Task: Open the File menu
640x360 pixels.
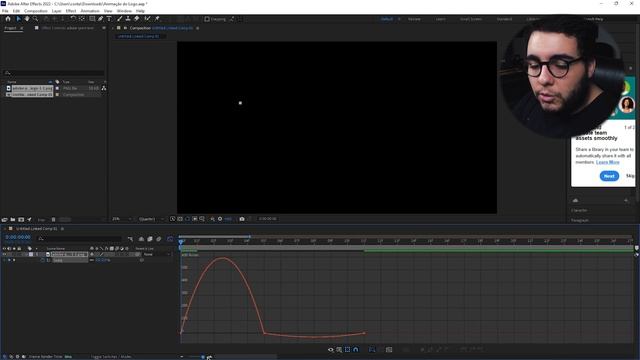Action: click(x=5, y=11)
